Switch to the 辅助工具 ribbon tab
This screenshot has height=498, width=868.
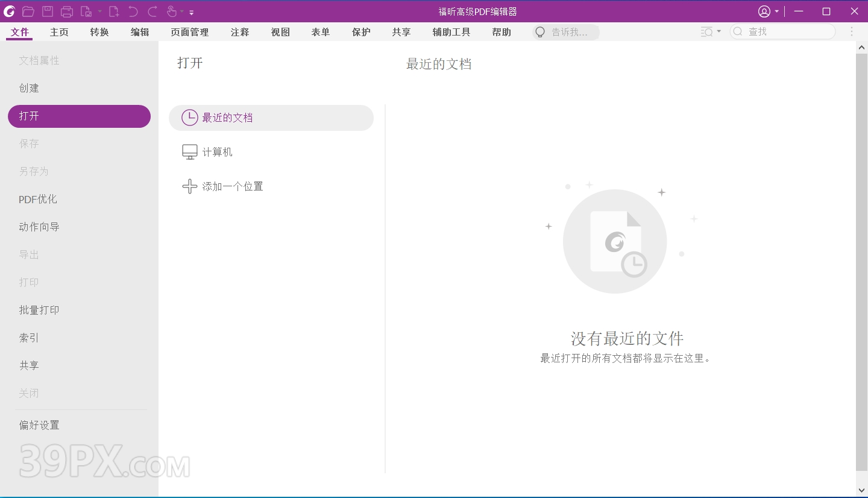[451, 33]
